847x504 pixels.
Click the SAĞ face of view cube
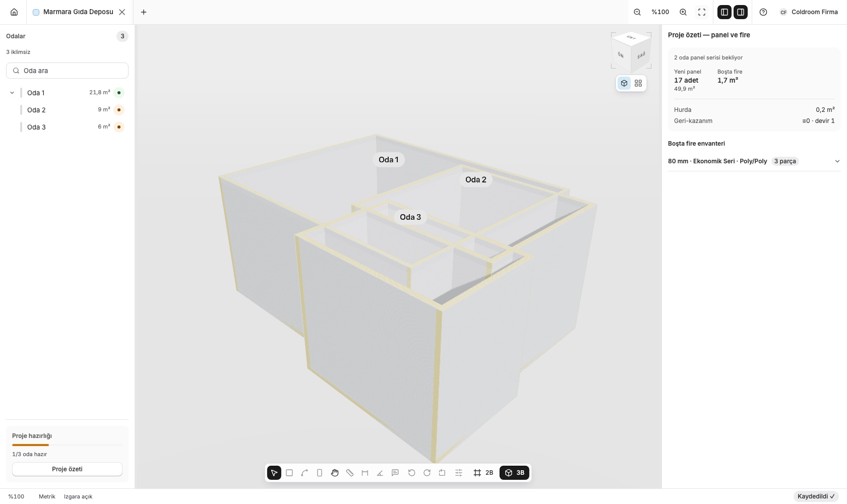(641, 55)
